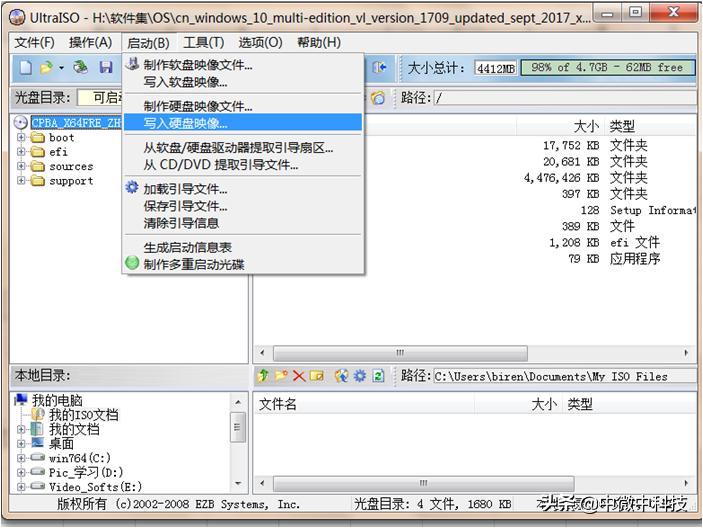This screenshot has width=703, height=528.
Task: Expand the Pic_学习 (D:) drive node
Action: click(21, 472)
